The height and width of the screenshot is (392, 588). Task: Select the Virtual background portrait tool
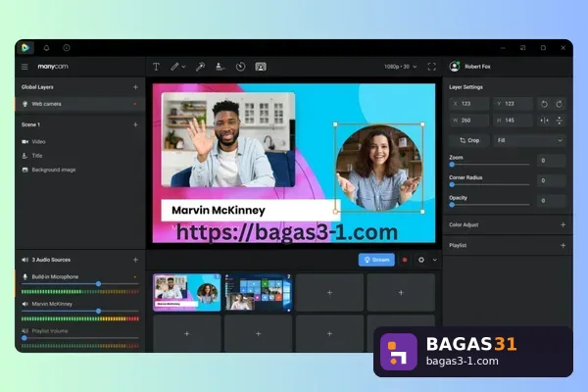(261, 67)
